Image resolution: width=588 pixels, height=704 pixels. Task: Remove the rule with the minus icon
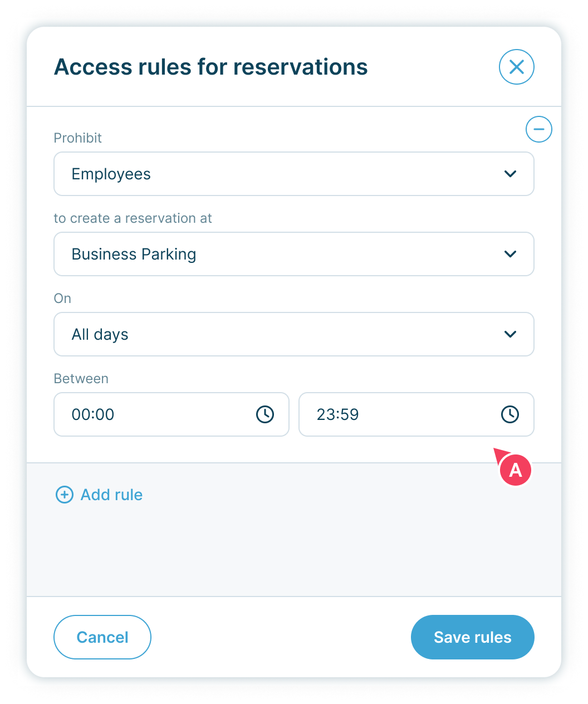[538, 129]
